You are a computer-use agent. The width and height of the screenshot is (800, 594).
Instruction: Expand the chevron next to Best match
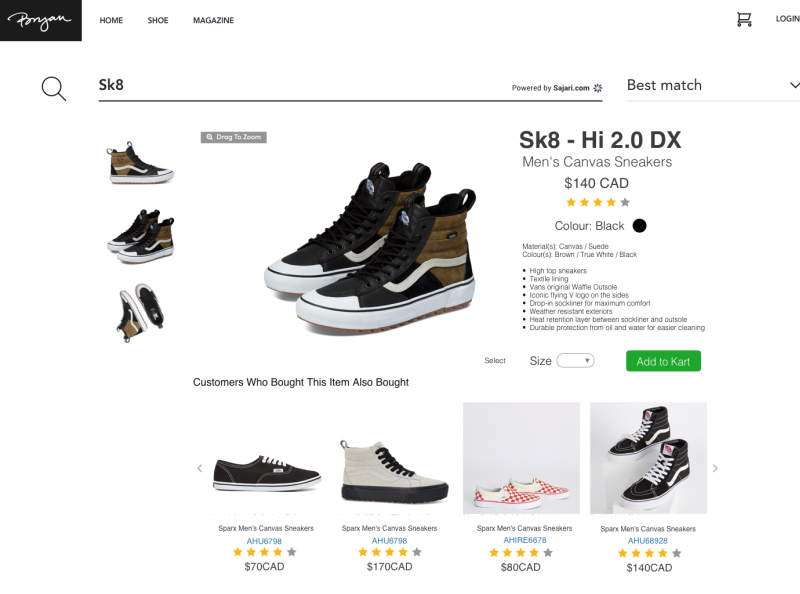tap(795, 85)
